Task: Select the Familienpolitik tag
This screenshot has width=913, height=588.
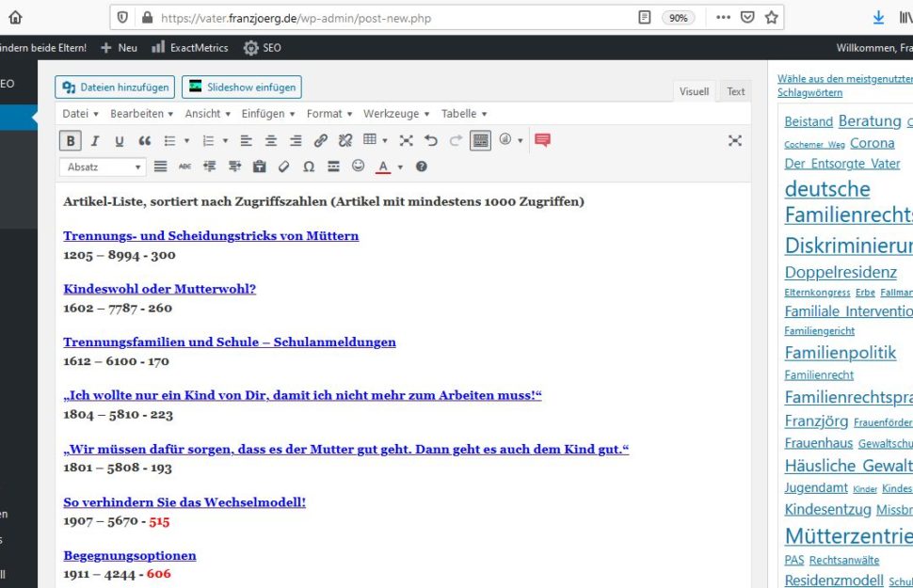Action: coord(841,352)
